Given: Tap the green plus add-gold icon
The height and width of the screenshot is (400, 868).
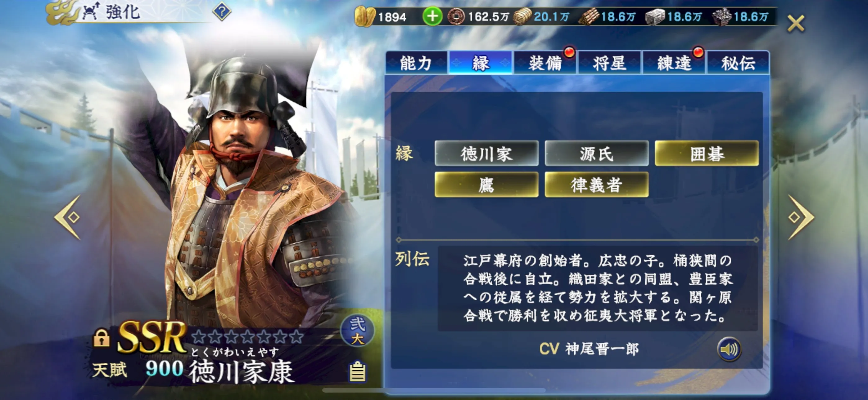Looking at the screenshot, I should 432,16.
